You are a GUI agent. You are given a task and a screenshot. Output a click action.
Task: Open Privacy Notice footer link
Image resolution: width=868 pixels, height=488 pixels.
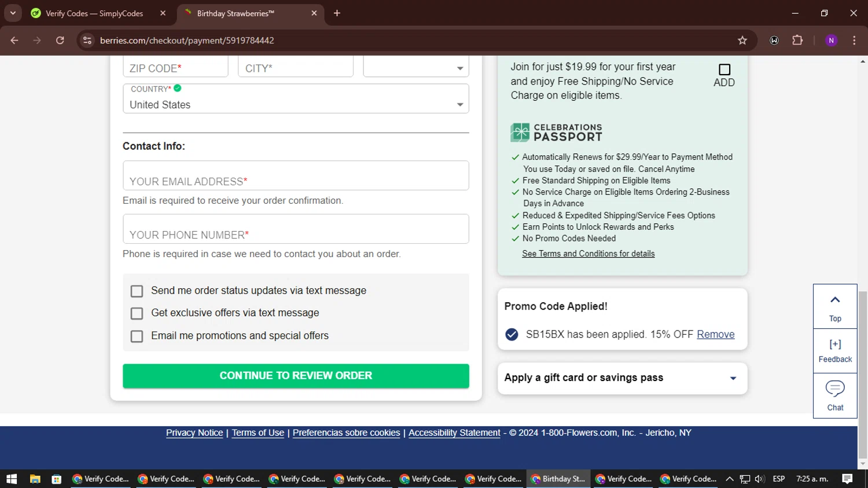pos(194,432)
